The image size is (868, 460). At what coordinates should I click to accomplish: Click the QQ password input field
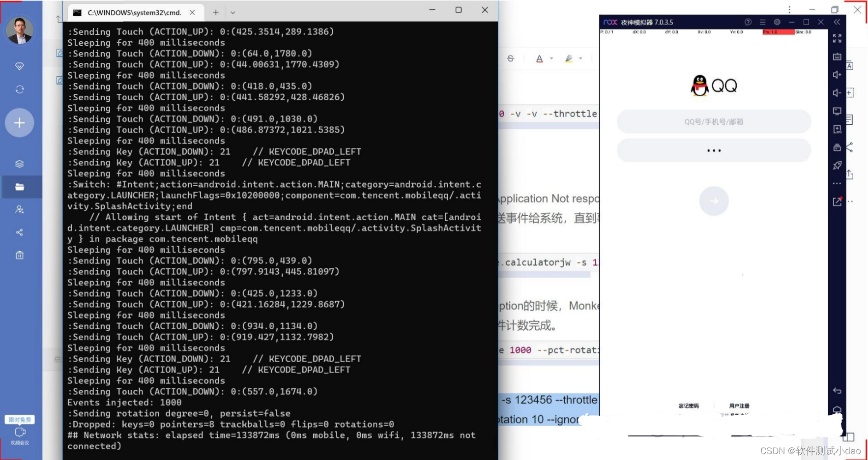(714, 150)
